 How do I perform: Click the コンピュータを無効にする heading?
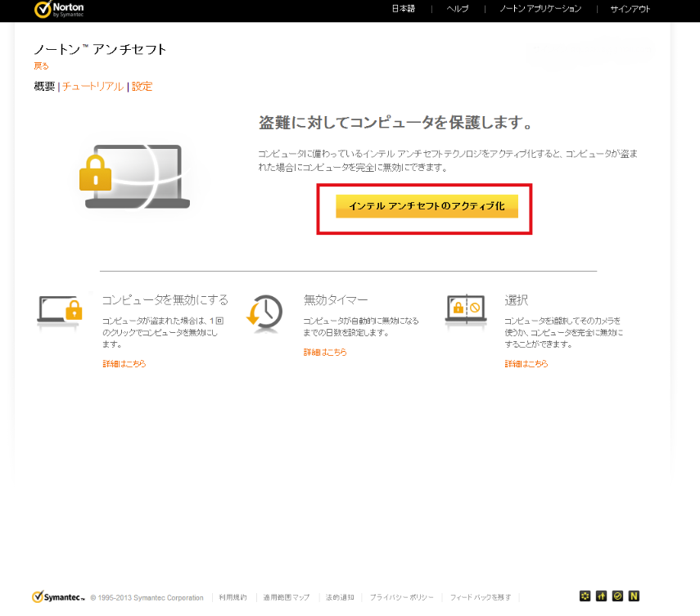(x=165, y=300)
